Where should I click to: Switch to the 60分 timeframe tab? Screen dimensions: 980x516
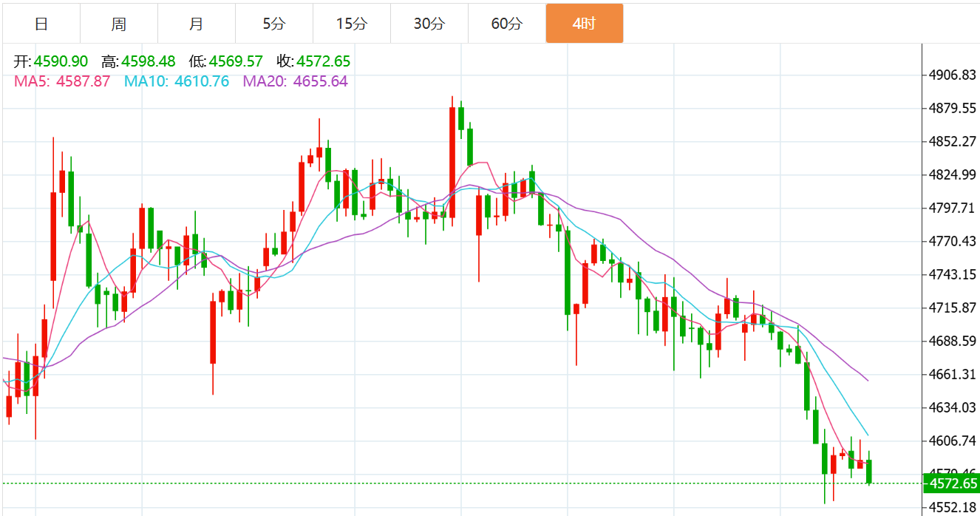[507, 24]
